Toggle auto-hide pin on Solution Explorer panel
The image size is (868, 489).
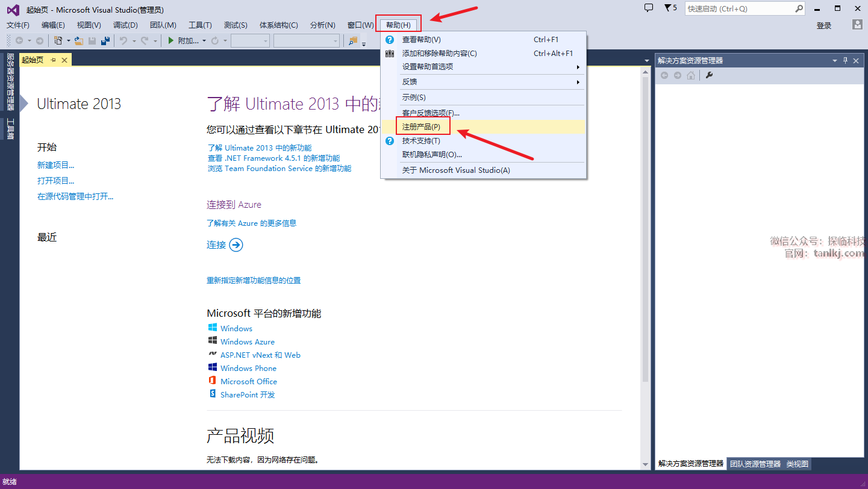(x=845, y=60)
